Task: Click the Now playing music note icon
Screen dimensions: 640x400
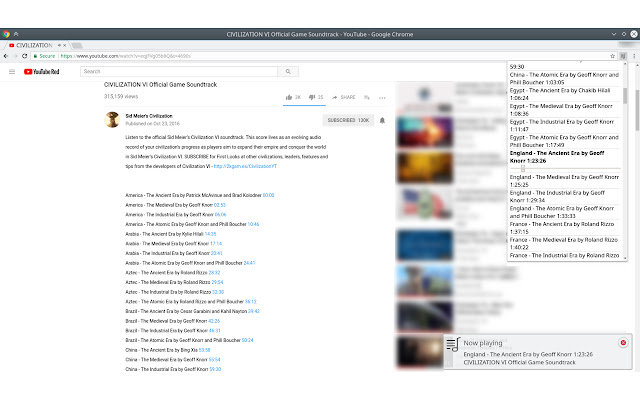Action: 453,344
